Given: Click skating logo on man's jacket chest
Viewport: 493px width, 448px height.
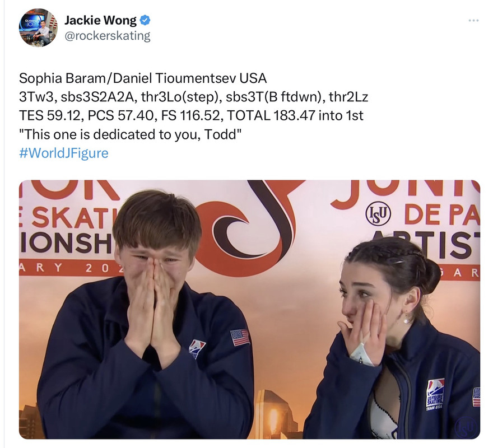Looking at the screenshot, I should [x=197, y=349].
